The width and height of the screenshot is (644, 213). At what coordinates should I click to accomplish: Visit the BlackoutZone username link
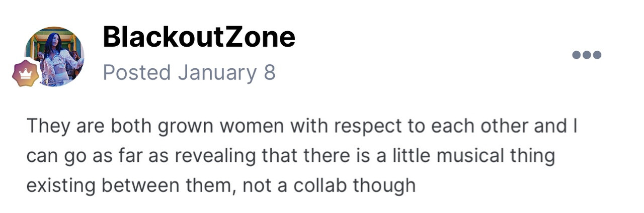click(x=199, y=37)
